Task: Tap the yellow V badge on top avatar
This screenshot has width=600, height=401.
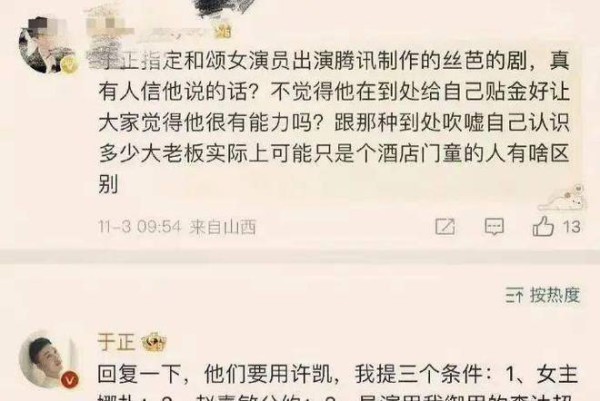Action: coord(69,65)
